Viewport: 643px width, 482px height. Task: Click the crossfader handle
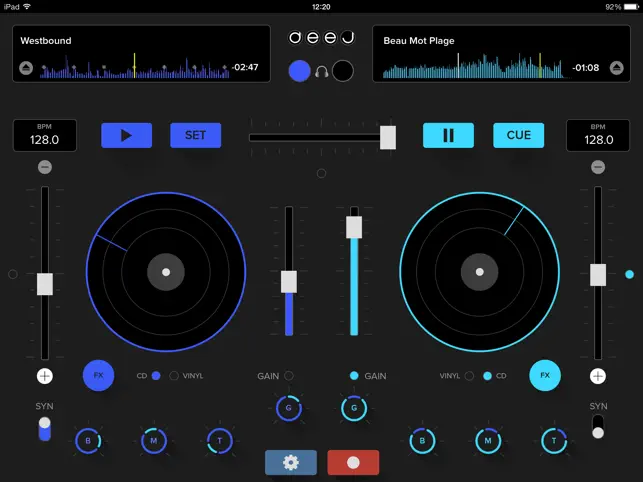pos(388,137)
